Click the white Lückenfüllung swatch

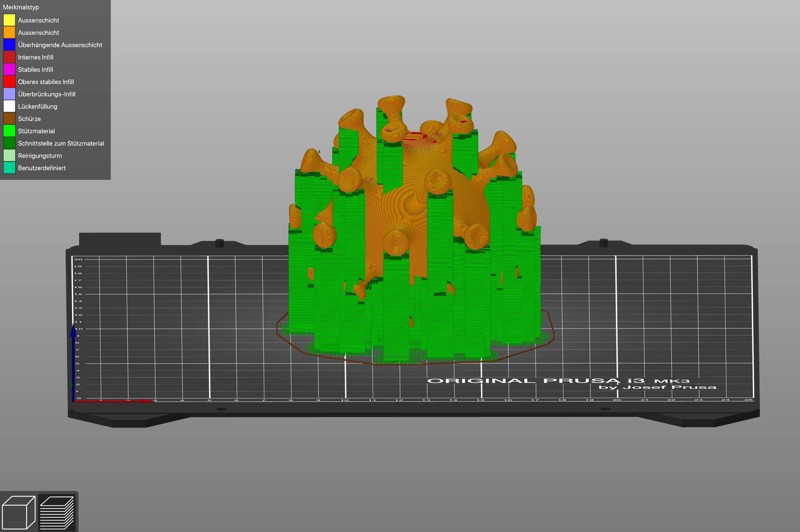9,106
